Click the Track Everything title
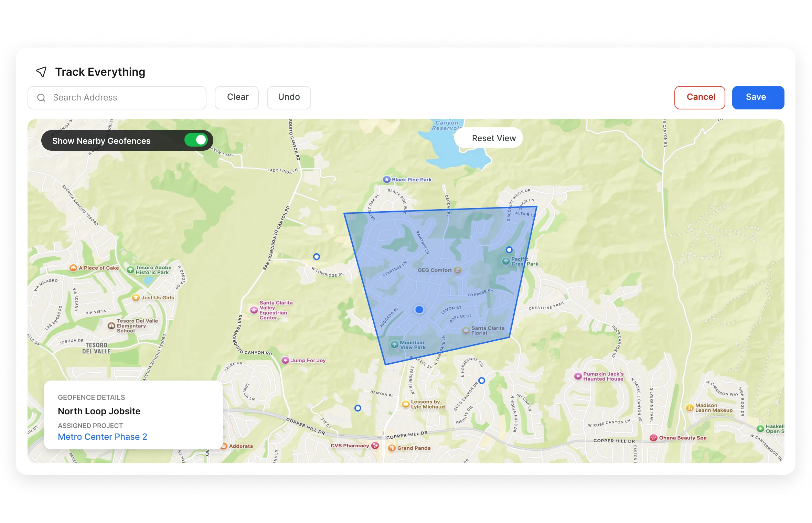Viewport: 812px width, 523px height. [100, 72]
